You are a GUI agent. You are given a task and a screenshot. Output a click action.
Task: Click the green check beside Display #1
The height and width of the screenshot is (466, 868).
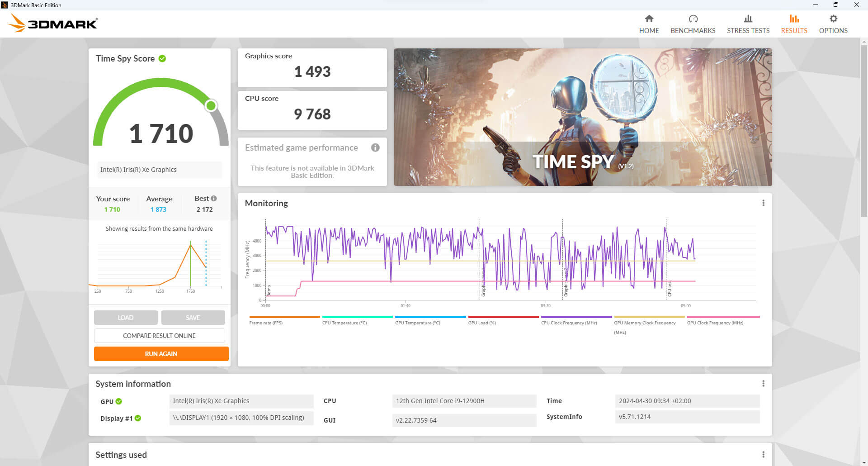pos(138,418)
